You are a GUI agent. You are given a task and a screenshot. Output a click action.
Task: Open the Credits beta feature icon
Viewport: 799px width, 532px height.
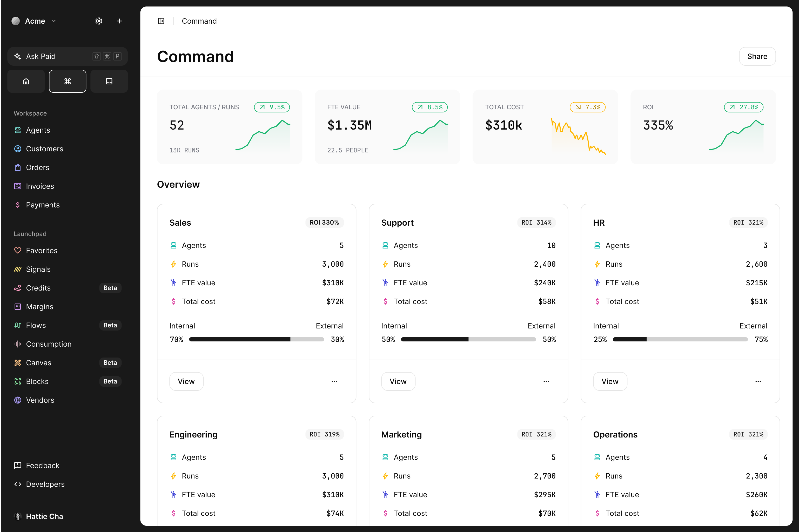(18, 288)
